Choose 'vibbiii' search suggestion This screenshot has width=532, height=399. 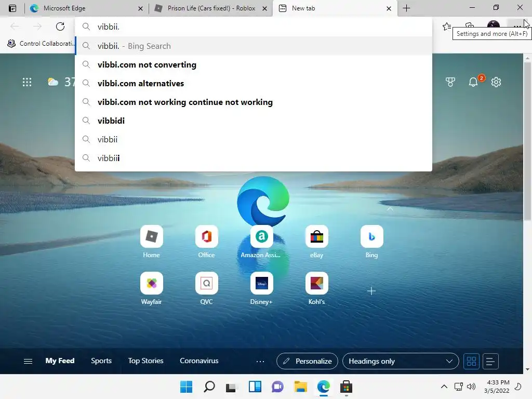[254, 158]
